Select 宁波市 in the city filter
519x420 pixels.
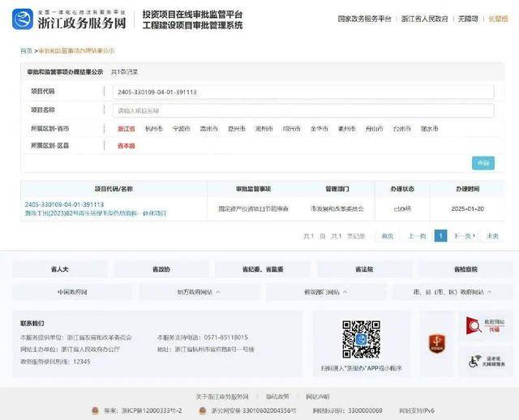181,129
